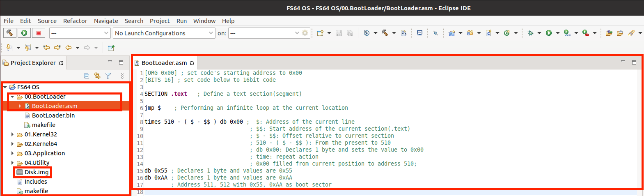Select the BootLoader.asm editor tab
644x196 pixels.
click(x=164, y=63)
